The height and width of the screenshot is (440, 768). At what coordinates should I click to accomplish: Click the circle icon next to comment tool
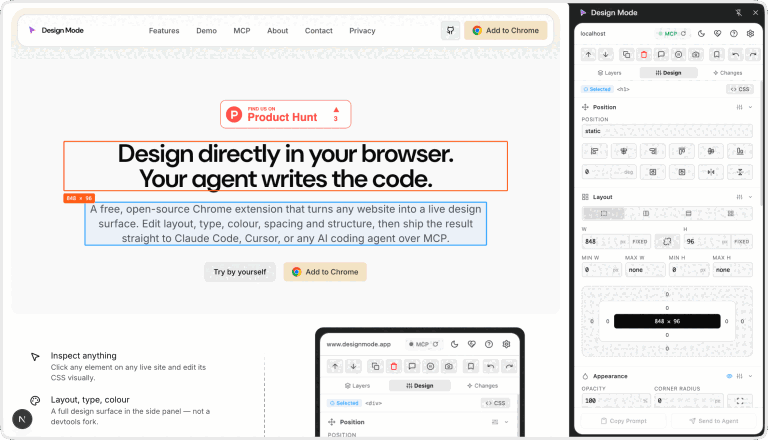(x=678, y=54)
